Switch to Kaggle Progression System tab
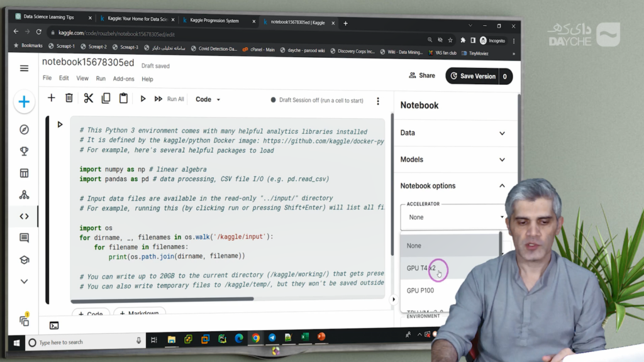The width and height of the screenshot is (644, 362). [x=214, y=21]
